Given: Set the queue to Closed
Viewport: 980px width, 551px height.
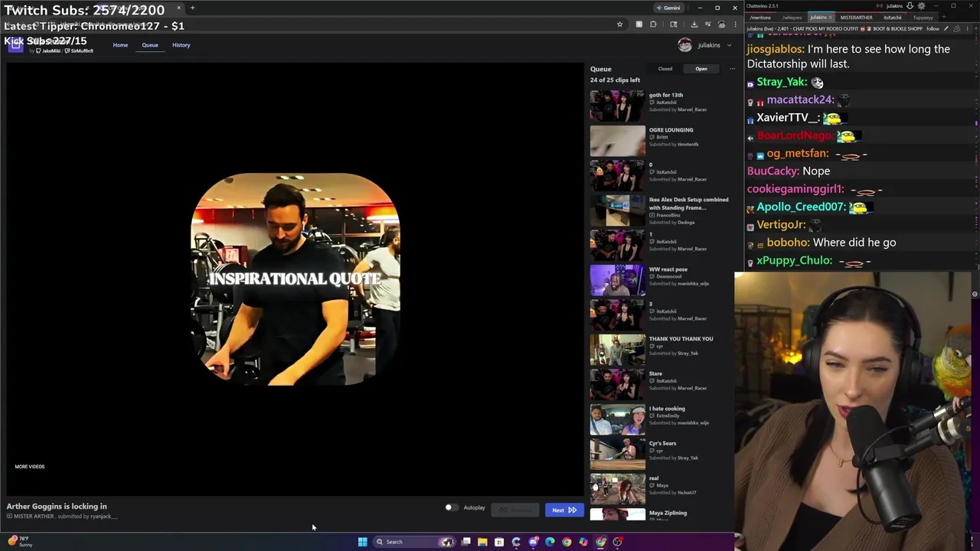Looking at the screenshot, I should pos(665,69).
